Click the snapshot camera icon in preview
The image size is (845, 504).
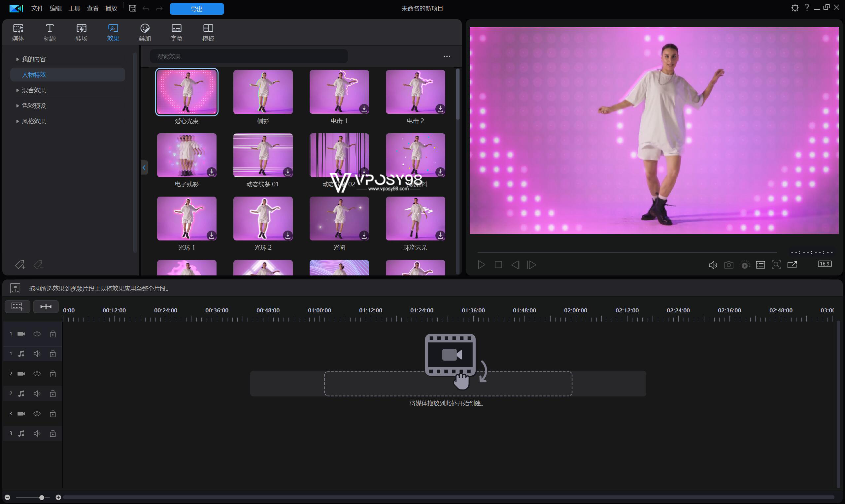click(x=728, y=265)
